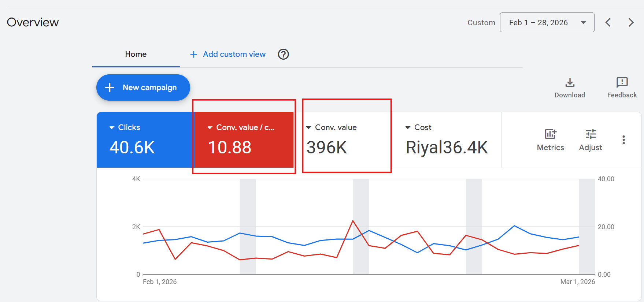Click the 2K left axis label

[136, 227]
